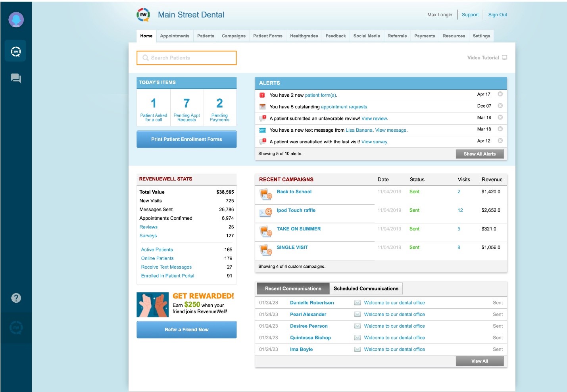Click the Refer a Friend Now button

pyautogui.click(x=186, y=330)
